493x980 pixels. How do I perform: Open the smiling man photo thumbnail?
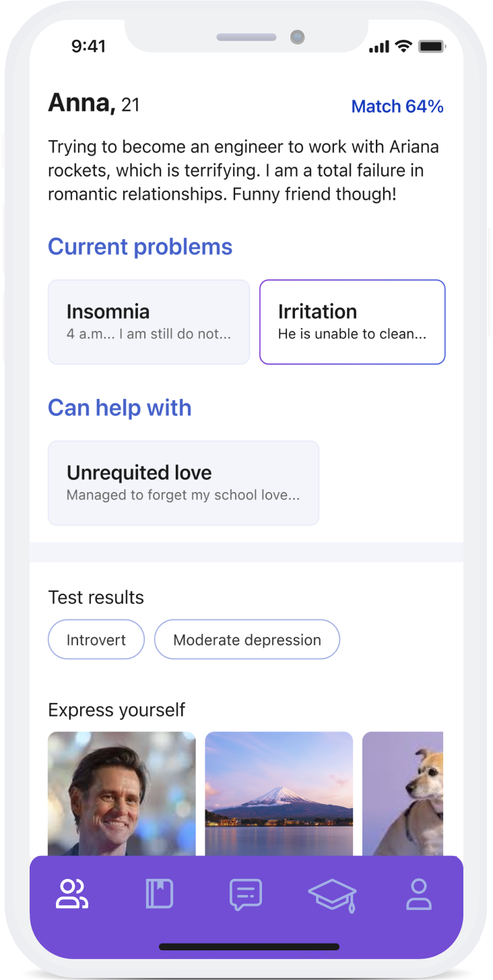tap(122, 793)
